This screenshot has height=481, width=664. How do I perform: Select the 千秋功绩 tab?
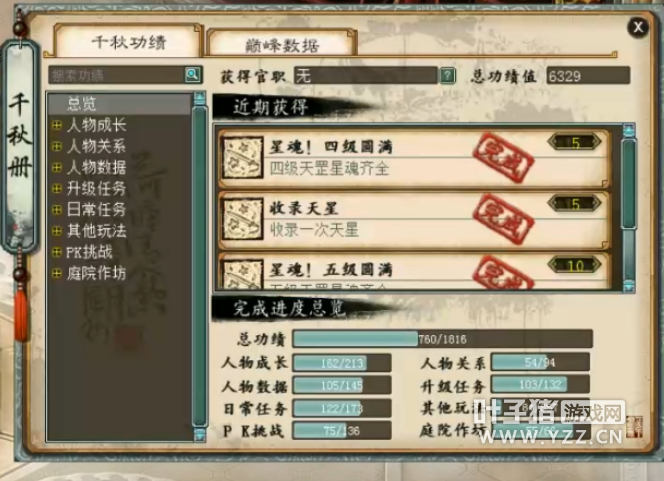coord(128,41)
